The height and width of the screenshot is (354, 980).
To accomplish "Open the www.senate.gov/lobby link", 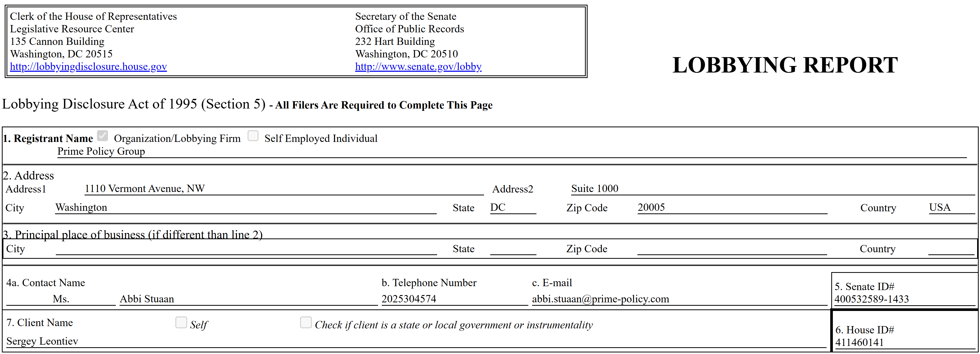I will [418, 67].
